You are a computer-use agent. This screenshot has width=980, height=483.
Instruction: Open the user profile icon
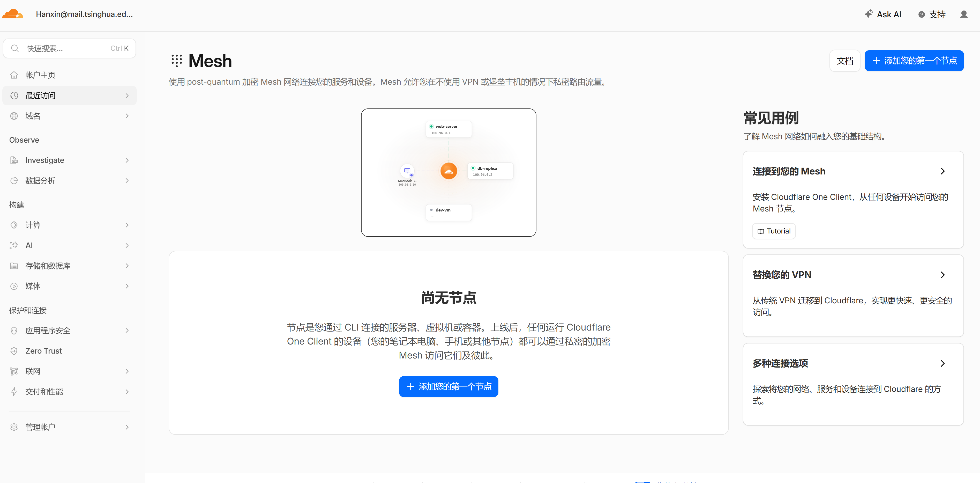[x=964, y=14]
